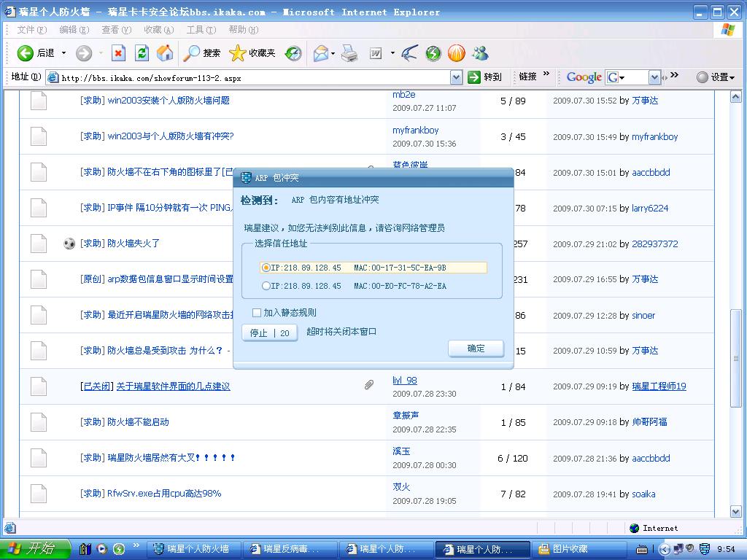Open last poster 瑞星工程师19 link
Viewport: 747px width, 560px height.
point(659,386)
